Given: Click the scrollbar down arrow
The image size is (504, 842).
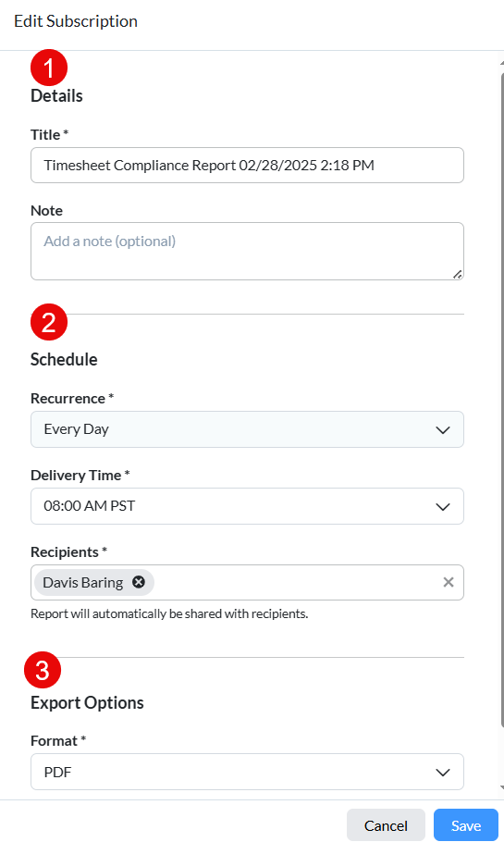Looking at the screenshot, I should pyautogui.click(x=502, y=787).
